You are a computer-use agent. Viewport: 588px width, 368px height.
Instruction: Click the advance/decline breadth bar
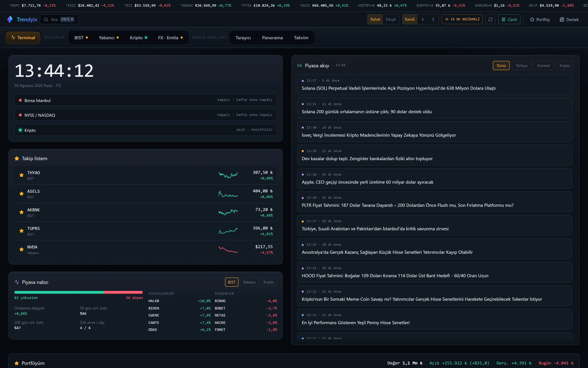tap(78, 292)
